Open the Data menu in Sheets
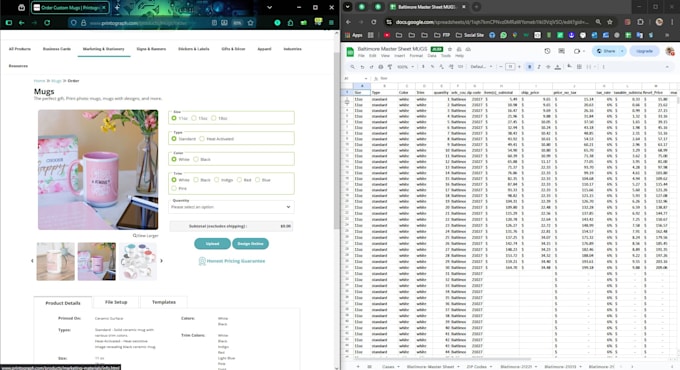The height and width of the screenshot is (370, 680). pos(432,56)
